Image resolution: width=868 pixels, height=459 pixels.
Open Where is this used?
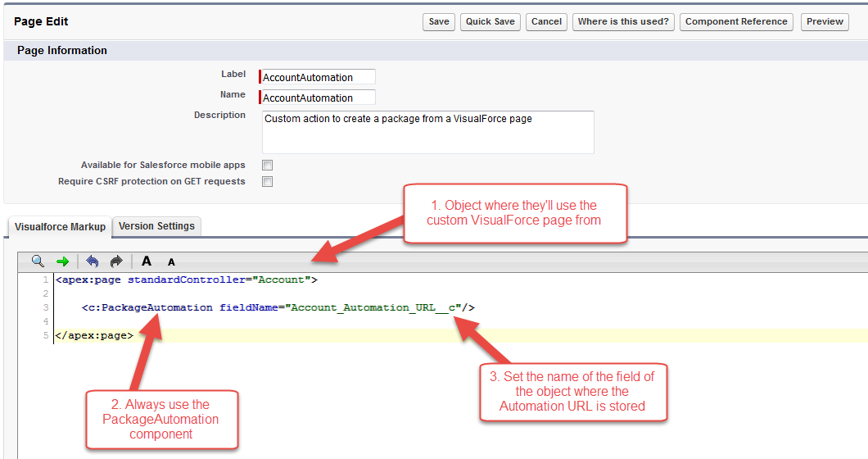(623, 22)
